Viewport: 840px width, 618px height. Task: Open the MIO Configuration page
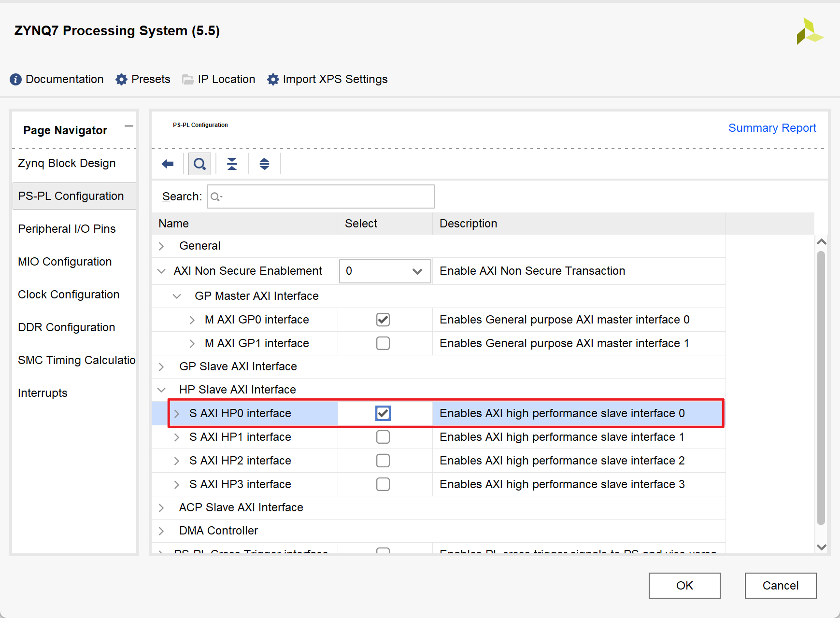point(65,262)
